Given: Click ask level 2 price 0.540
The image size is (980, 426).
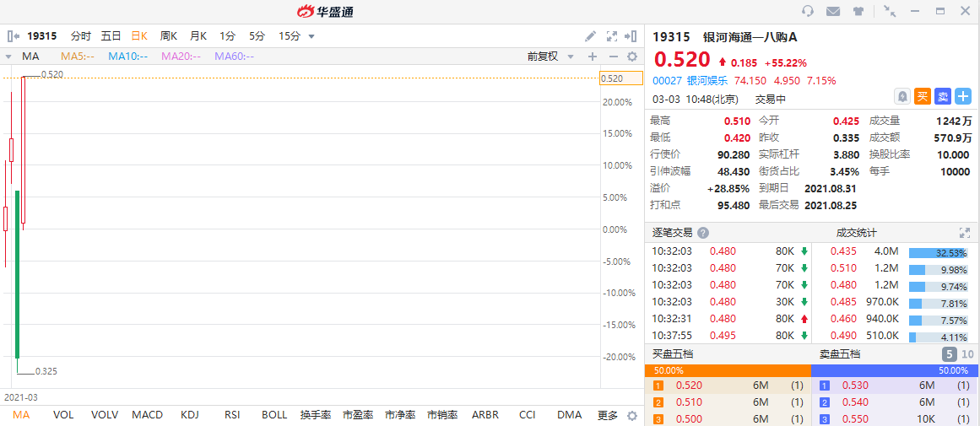Looking at the screenshot, I should tap(856, 402).
